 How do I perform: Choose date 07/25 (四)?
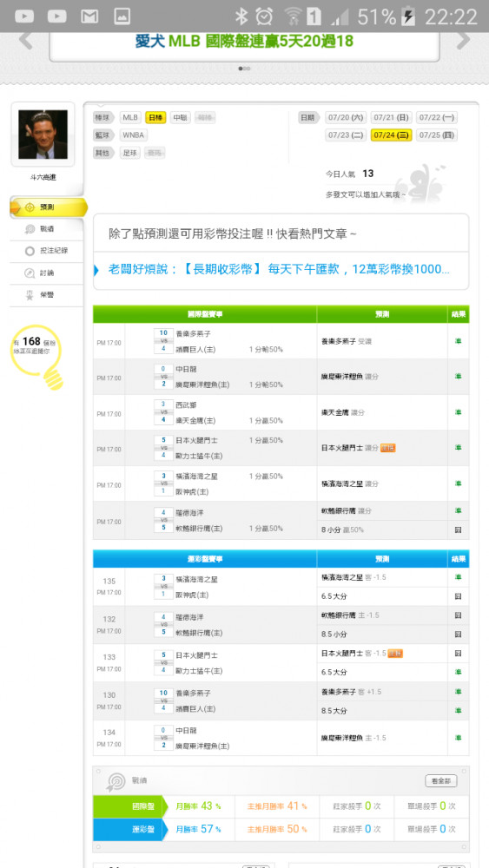(436, 135)
